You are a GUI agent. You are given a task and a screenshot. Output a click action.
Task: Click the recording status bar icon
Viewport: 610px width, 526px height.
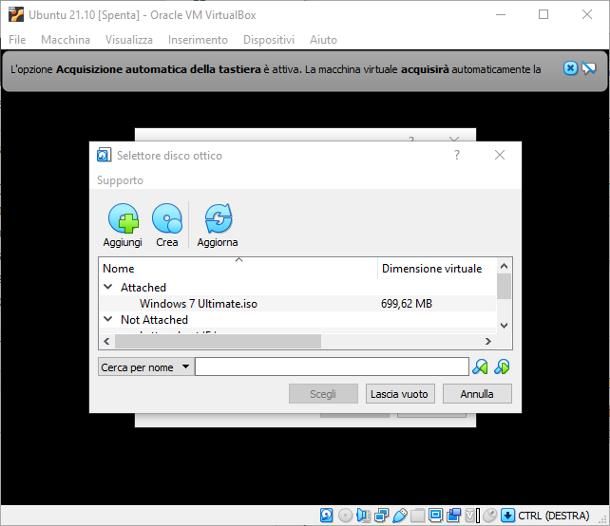pyautogui.click(x=454, y=515)
